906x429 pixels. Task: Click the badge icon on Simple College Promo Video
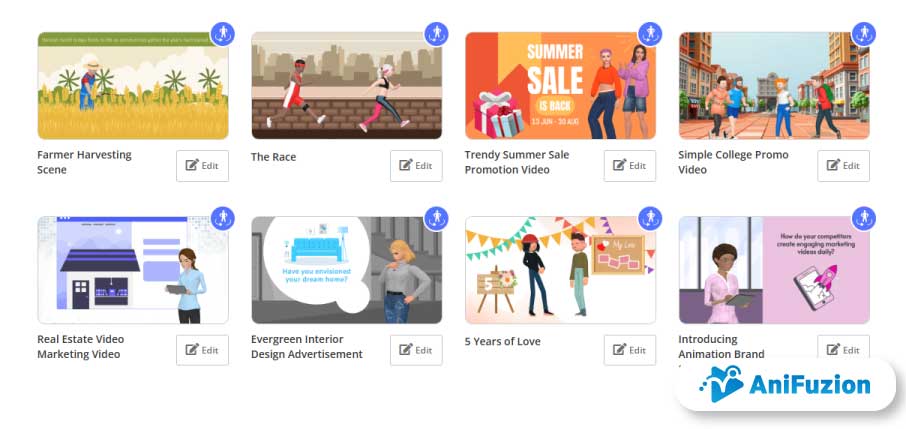coord(864,34)
